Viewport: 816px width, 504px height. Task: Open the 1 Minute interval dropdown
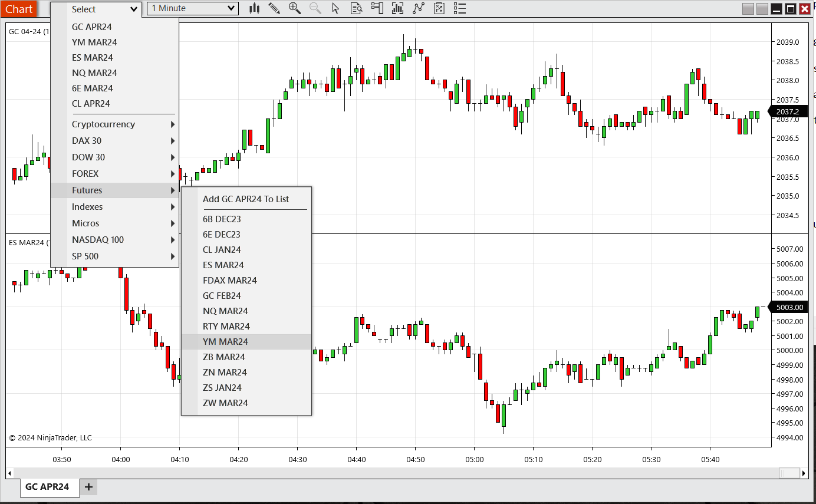point(192,8)
